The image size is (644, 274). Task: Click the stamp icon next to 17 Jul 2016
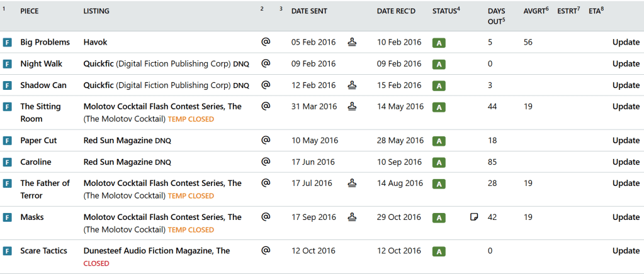click(353, 183)
